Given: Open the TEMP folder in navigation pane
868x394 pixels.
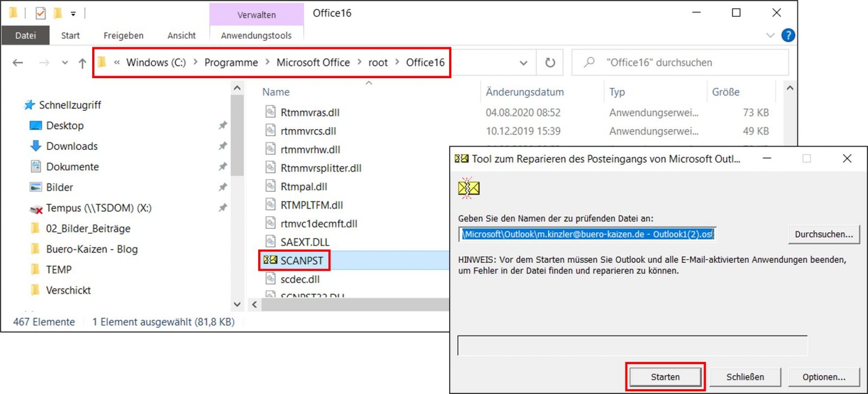Looking at the screenshot, I should (59, 270).
